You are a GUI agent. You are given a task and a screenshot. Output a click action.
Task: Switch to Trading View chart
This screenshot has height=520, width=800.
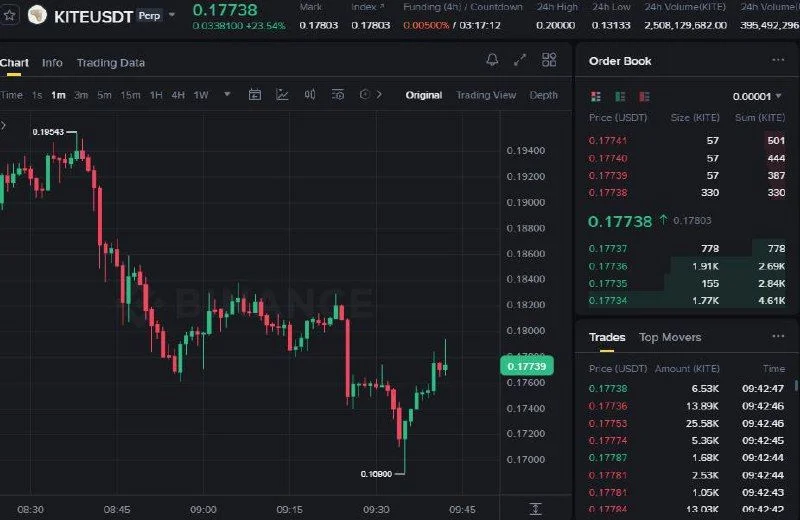point(486,95)
